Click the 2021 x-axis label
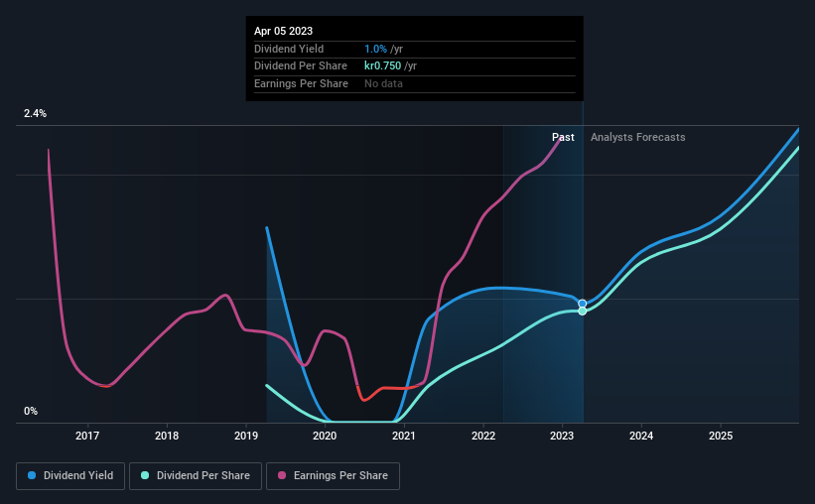815x504 pixels. 404,436
